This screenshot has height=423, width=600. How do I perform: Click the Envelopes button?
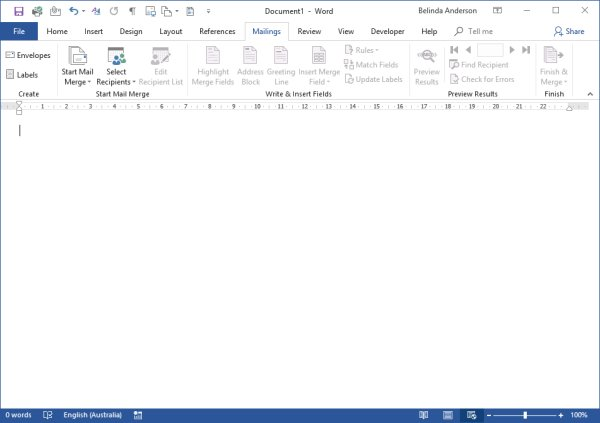(28, 55)
